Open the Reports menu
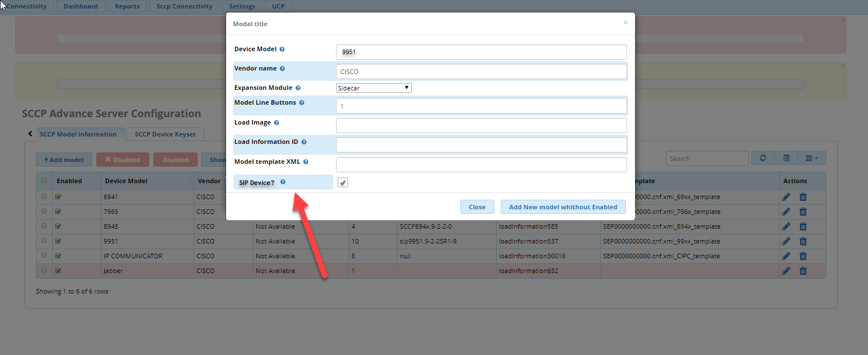The width and height of the screenshot is (868, 355). [127, 7]
